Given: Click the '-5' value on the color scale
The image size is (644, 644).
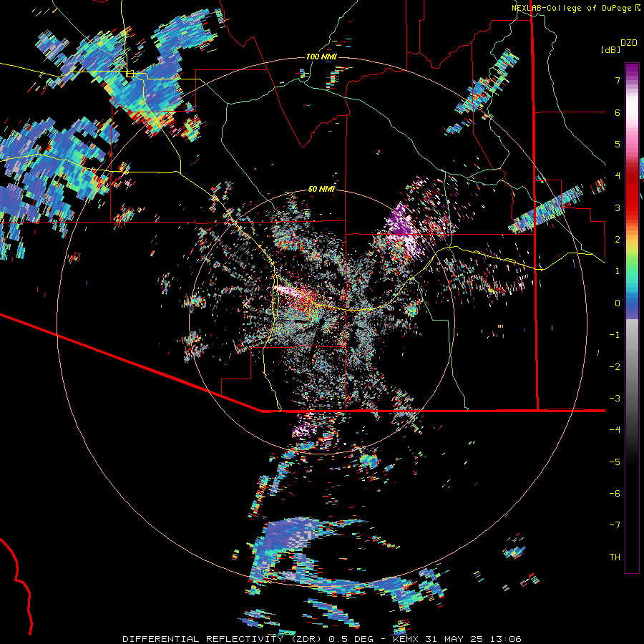Looking at the screenshot, I should (x=615, y=462).
